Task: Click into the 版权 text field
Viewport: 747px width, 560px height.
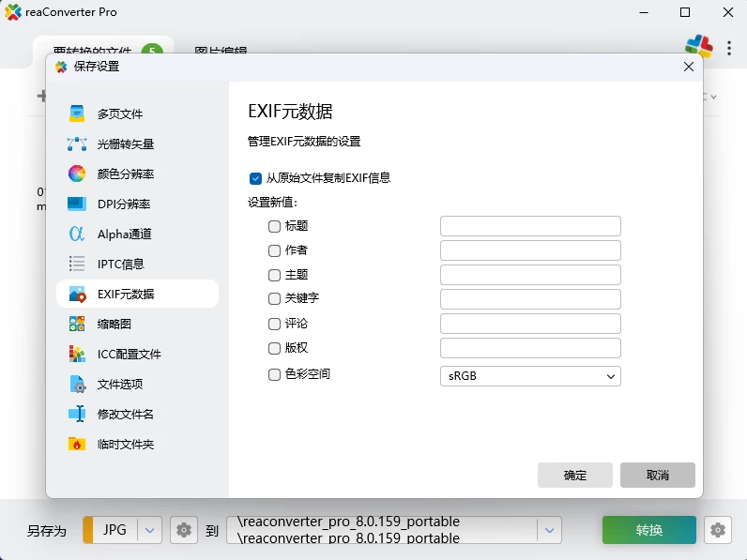Action: [530, 348]
